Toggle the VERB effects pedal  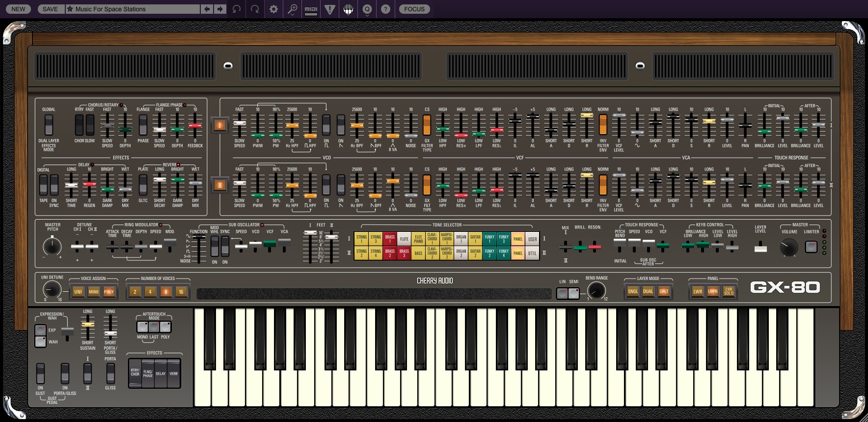point(173,373)
